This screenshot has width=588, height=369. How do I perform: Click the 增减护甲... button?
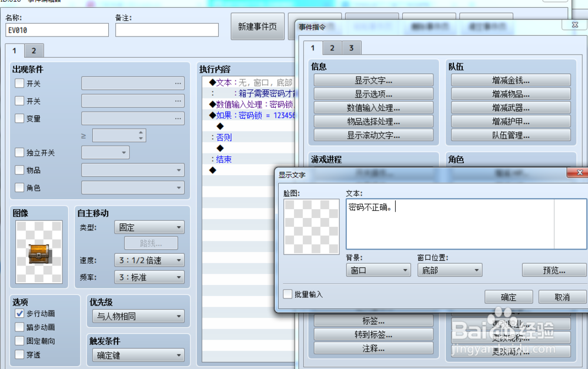point(511,122)
